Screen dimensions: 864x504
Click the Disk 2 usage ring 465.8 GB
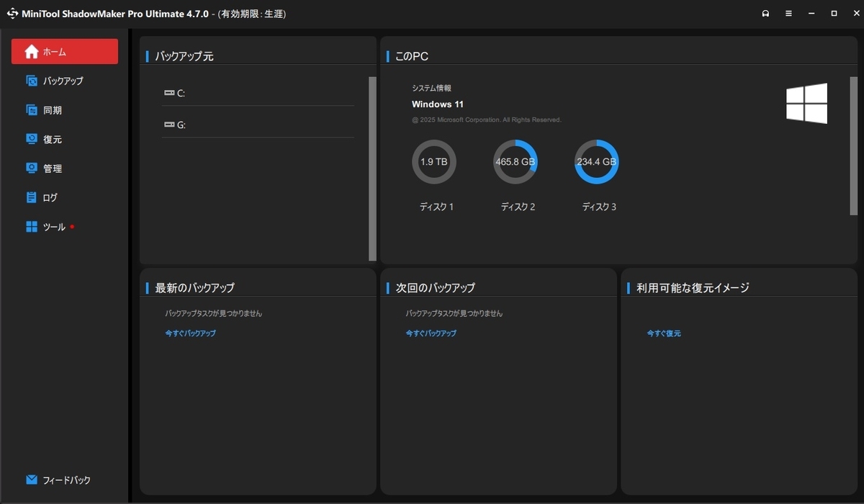pyautogui.click(x=516, y=162)
